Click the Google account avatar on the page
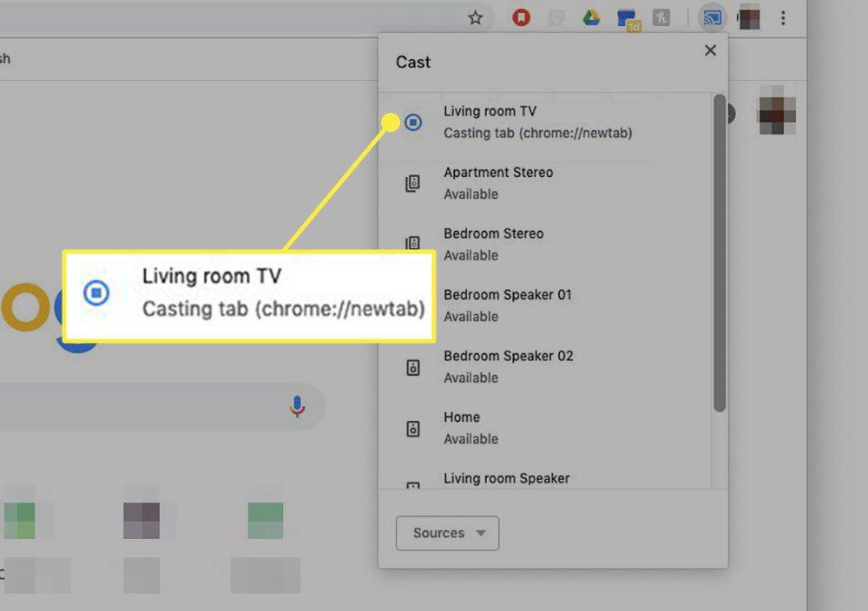Screen dimensions: 868x611 (x=777, y=109)
